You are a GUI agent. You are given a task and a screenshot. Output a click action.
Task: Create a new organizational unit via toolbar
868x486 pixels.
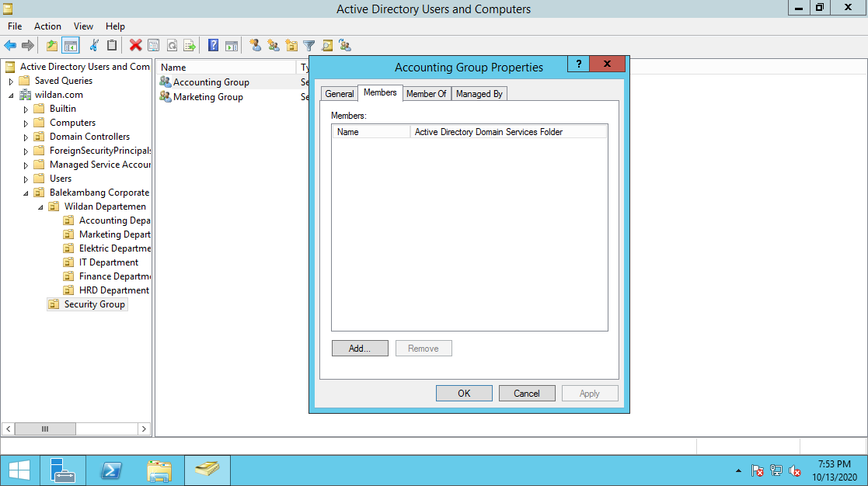pos(291,45)
